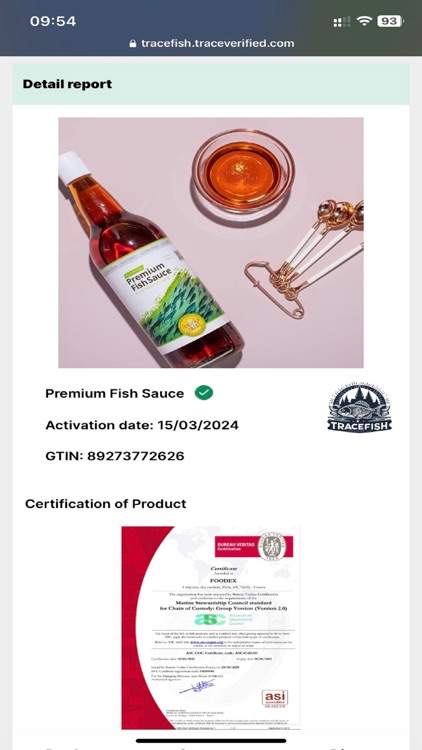422x750 pixels.
Task: Tap the cellular signal bars icon
Action: [342, 22]
